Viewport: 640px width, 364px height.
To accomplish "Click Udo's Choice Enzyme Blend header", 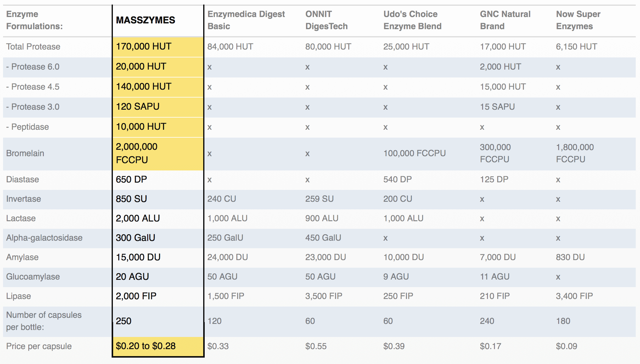I will [x=412, y=20].
